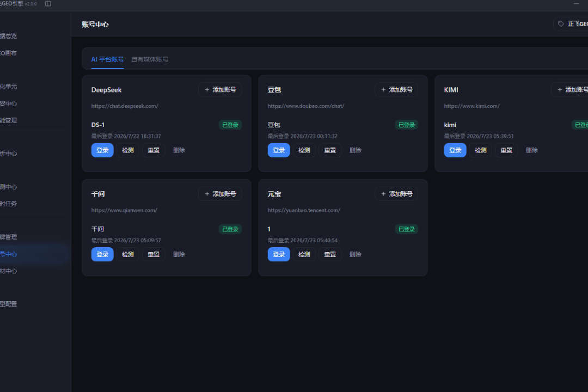Click 重置 for the DS-1 account
This screenshot has height=392, width=588.
(x=154, y=150)
